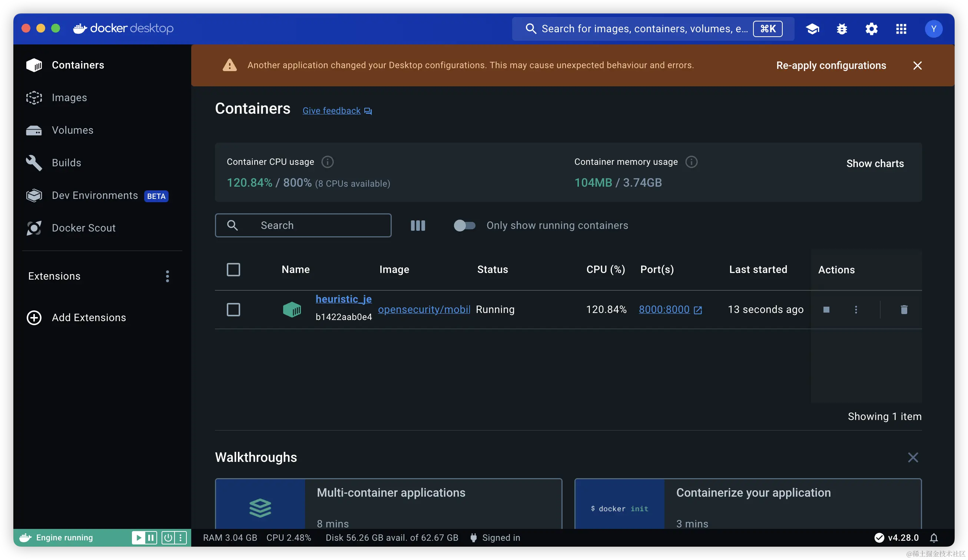Image resolution: width=968 pixels, height=560 pixels.
Task: Open the opensecurity/mobil image link
Action: coord(424,309)
